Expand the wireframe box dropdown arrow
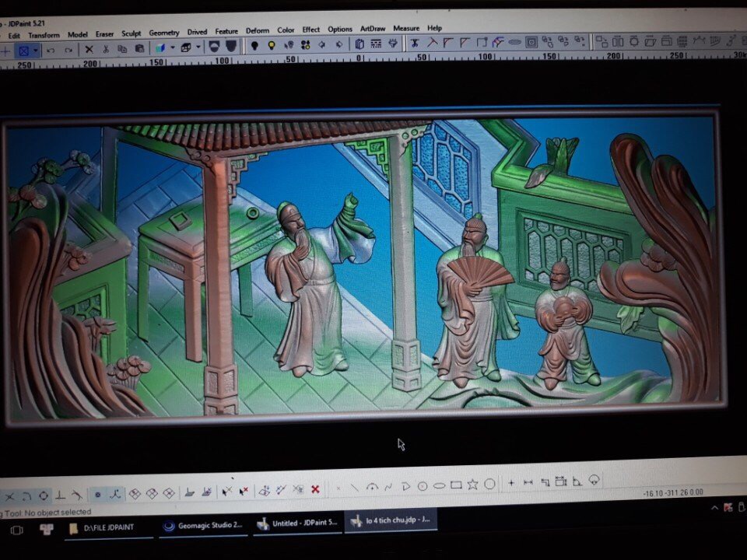 click(x=198, y=47)
